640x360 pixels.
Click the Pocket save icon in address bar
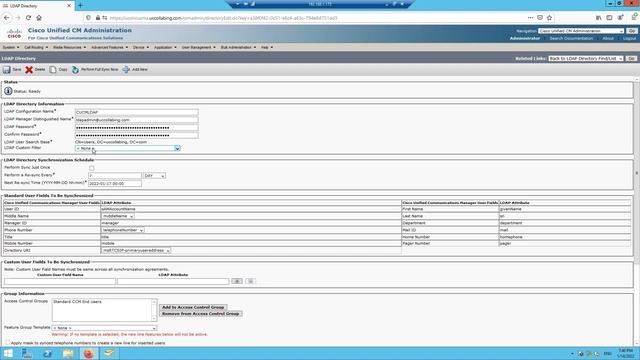(x=540, y=18)
